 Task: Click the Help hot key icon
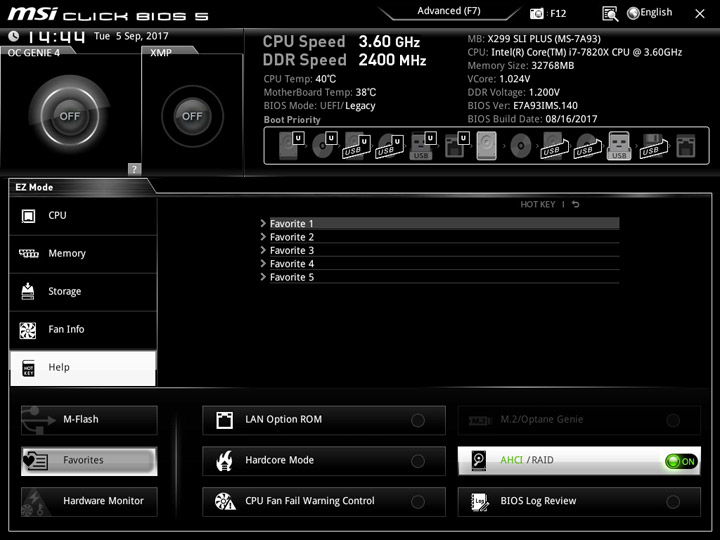pyautogui.click(x=28, y=368)
